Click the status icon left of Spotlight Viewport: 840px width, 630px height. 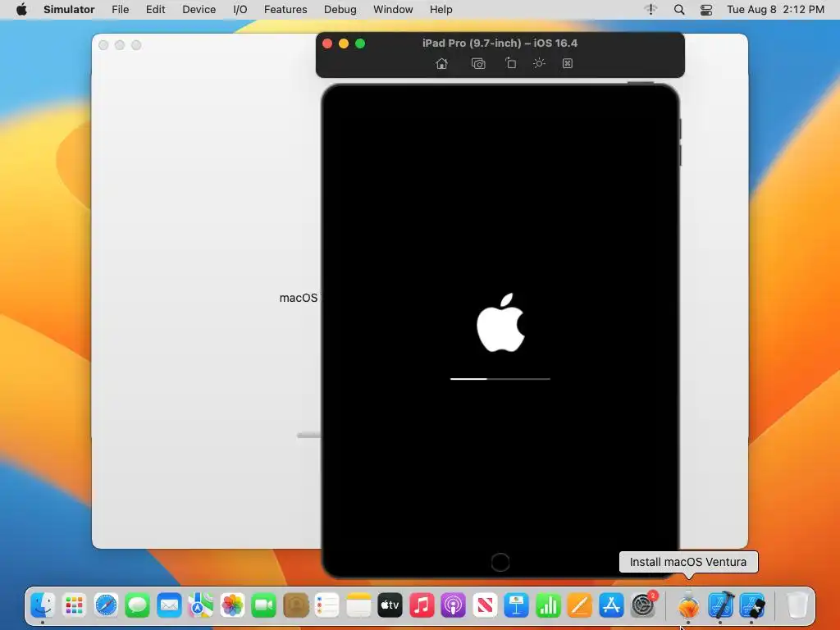(x=651, y=10)
